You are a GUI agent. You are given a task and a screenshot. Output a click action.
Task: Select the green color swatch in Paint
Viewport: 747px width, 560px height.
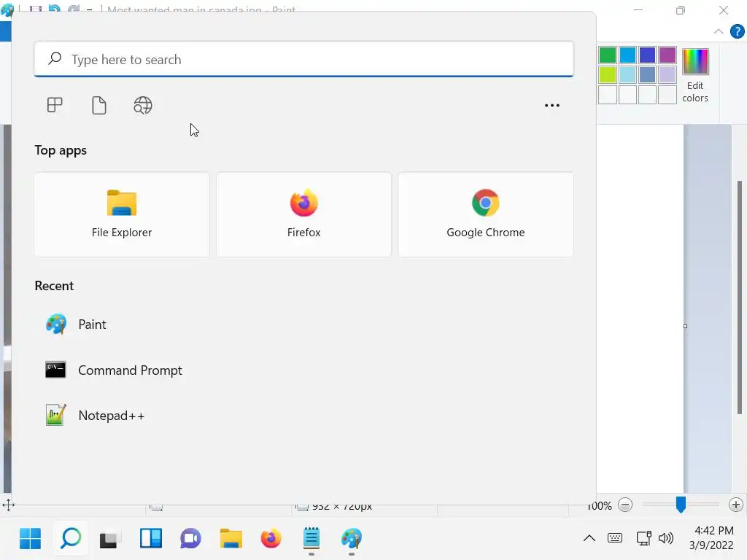pos(608,55)
